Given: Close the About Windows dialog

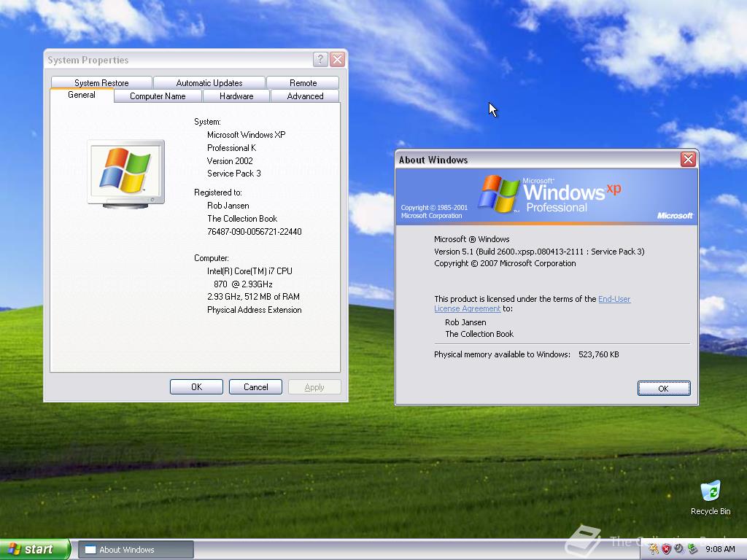Looking at the screenshot, I should click(688, 160).
